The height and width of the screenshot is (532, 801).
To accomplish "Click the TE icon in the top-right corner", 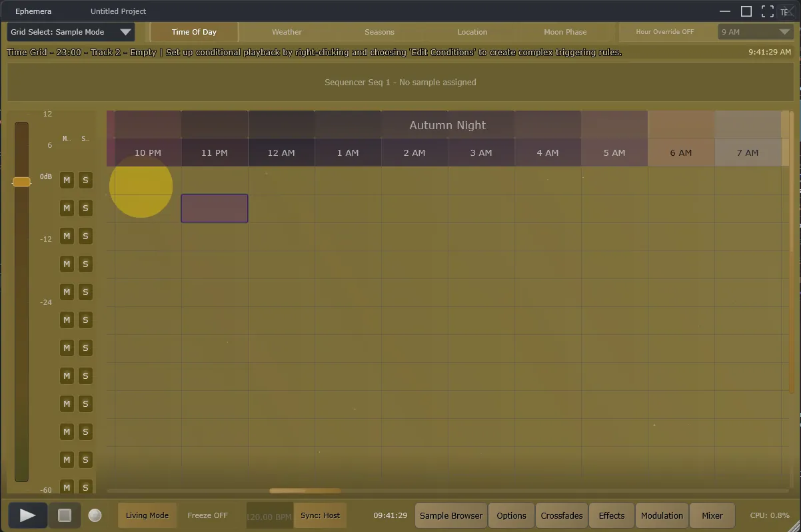I will [x=788, y=11].
